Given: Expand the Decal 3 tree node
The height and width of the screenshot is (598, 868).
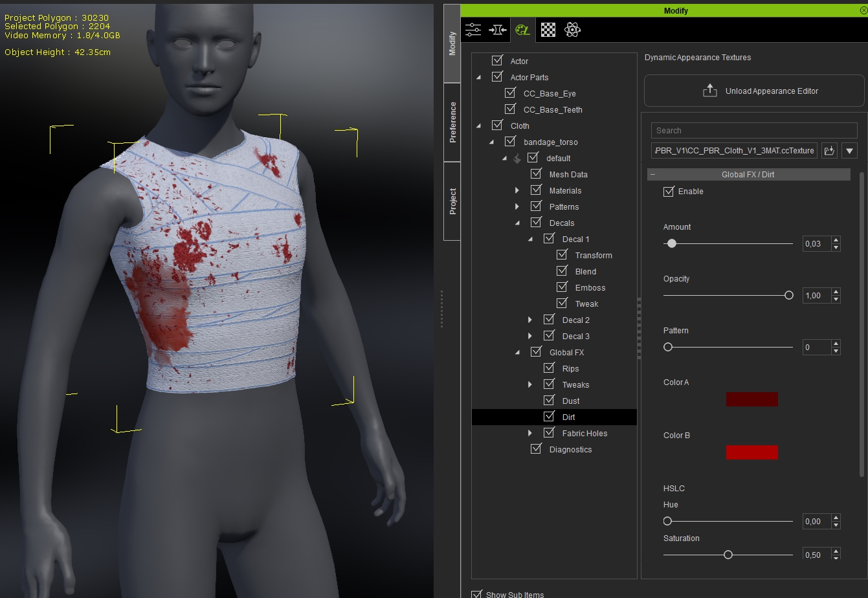Looking at the screenshot, I should (x=530, y=336).
